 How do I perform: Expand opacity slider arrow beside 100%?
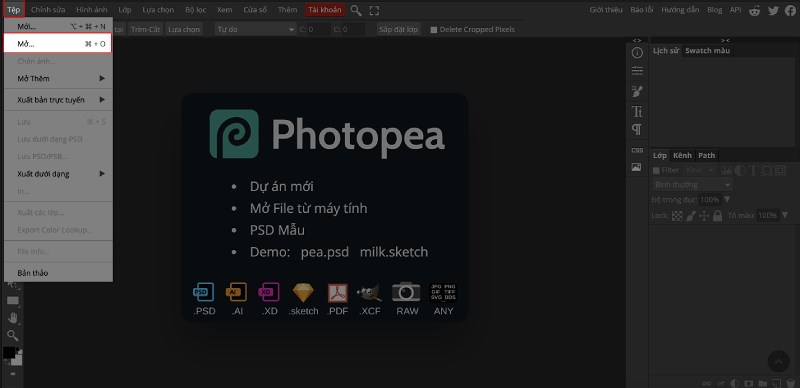pos(727,200)
